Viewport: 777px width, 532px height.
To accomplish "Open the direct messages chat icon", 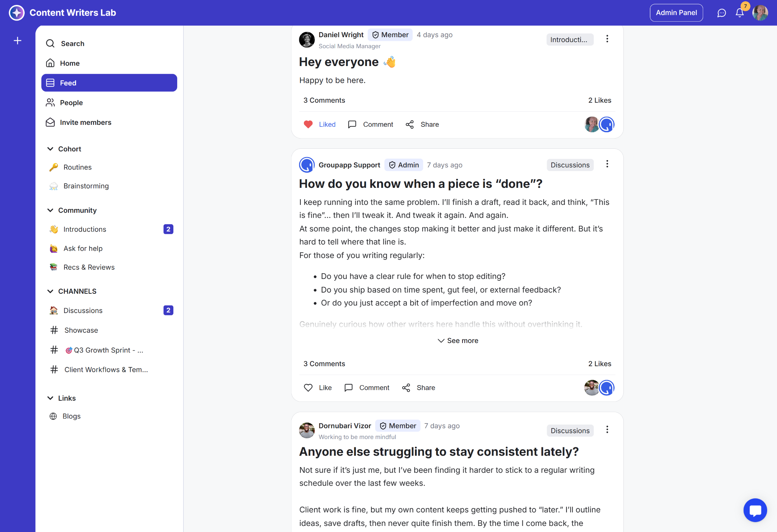I will 721,13.
